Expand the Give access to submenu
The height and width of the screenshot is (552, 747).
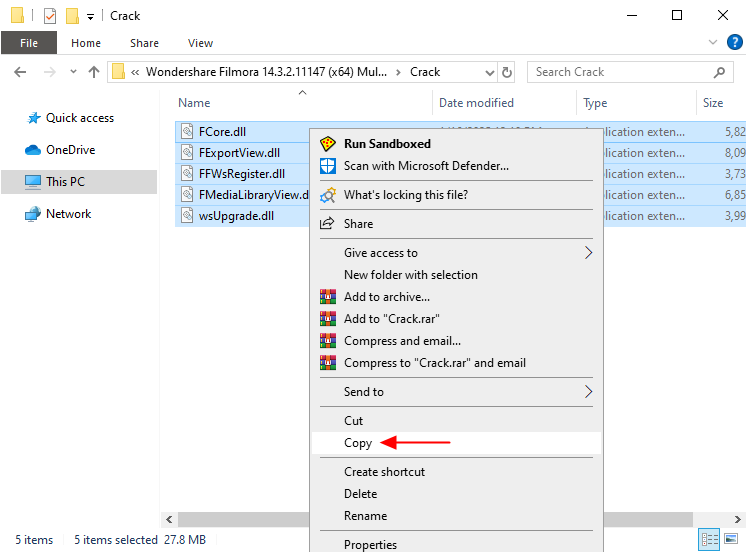tap(588, 253)
